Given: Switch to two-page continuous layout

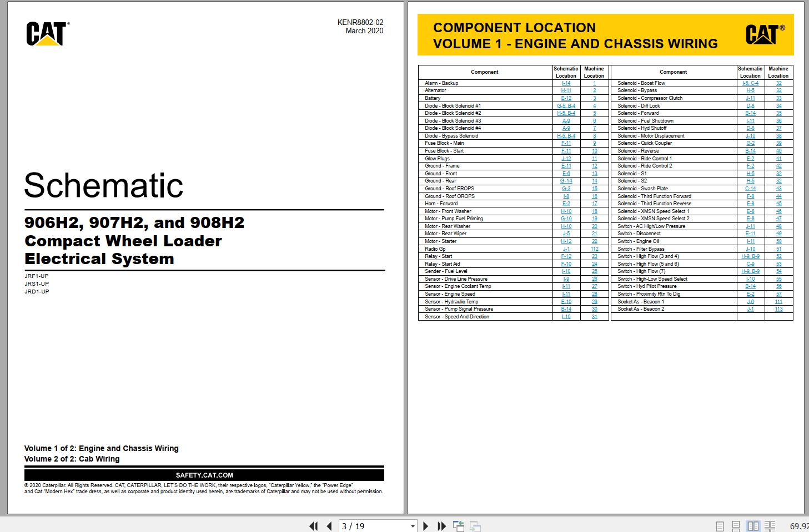Looking at the screenshot, I should pos(770,526).
